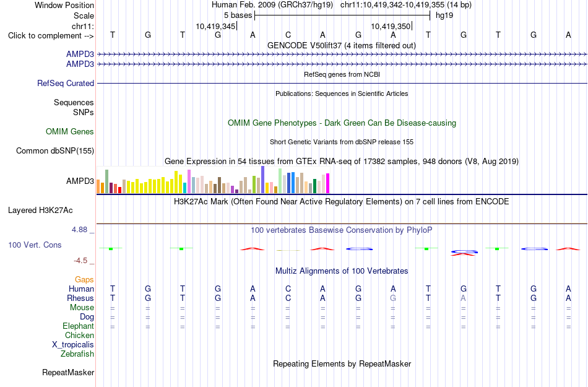This screenshot has width=588, height=387.
Task: Click the faded G in Rhesus row
Action: click(x=393, y=298)
